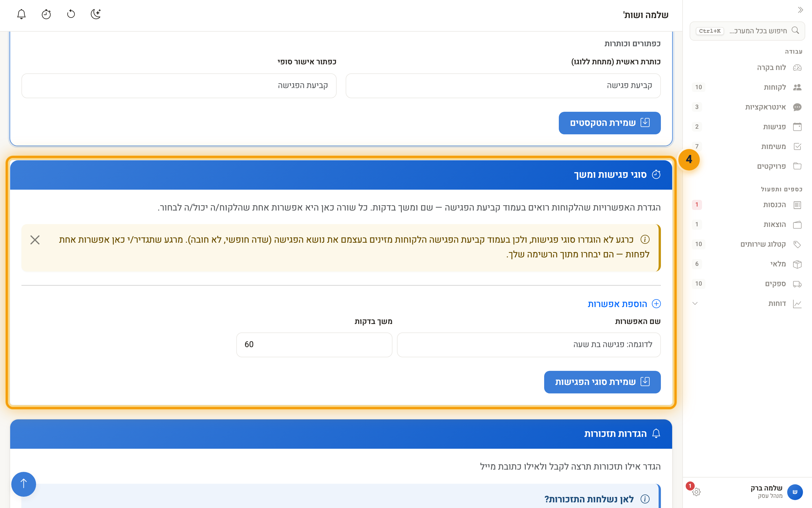Click the settings gear icon near user profile
The width and height of the screenshot is (812, 508).
pyautogui.click(x=696, y=492)
